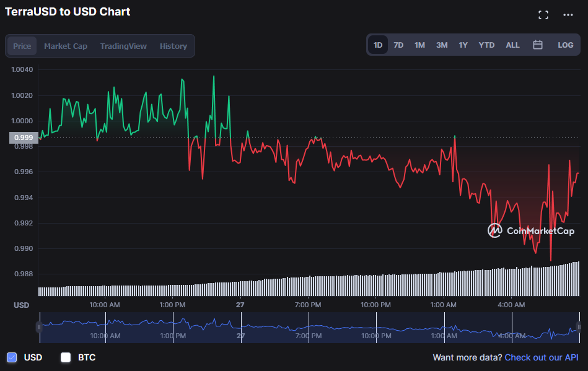This screenshot has width=588, height=371.
Task: Click the mini navigator overview chart
Action: point(309,328)
